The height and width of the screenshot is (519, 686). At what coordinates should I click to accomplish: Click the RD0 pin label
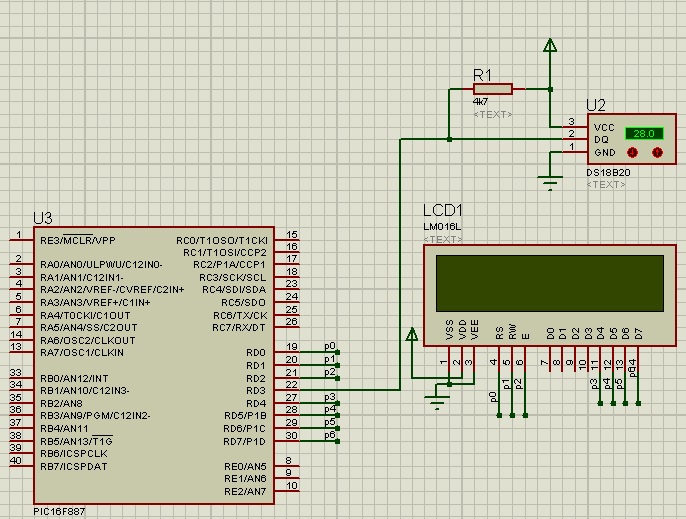click(x=256, y=353)
